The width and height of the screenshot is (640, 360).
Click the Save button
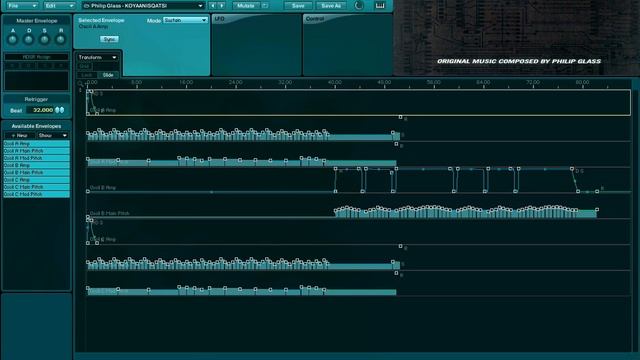[x=298, y=6]
